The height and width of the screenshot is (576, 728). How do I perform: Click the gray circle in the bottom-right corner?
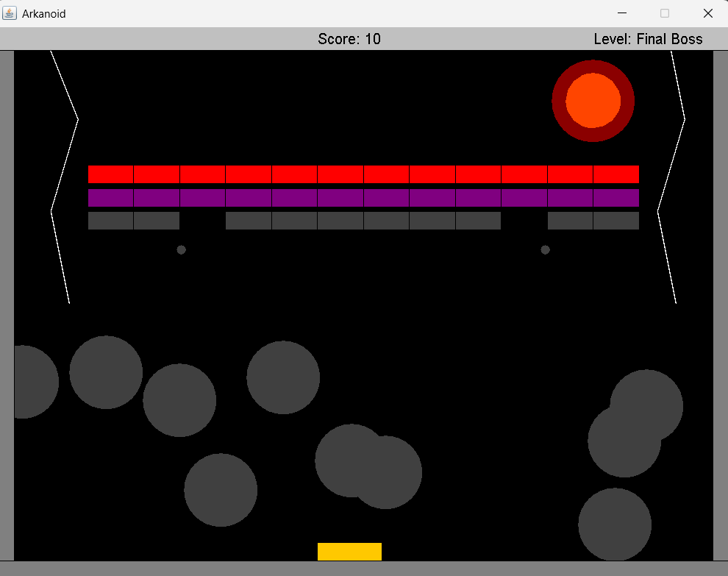click(615, 525)
